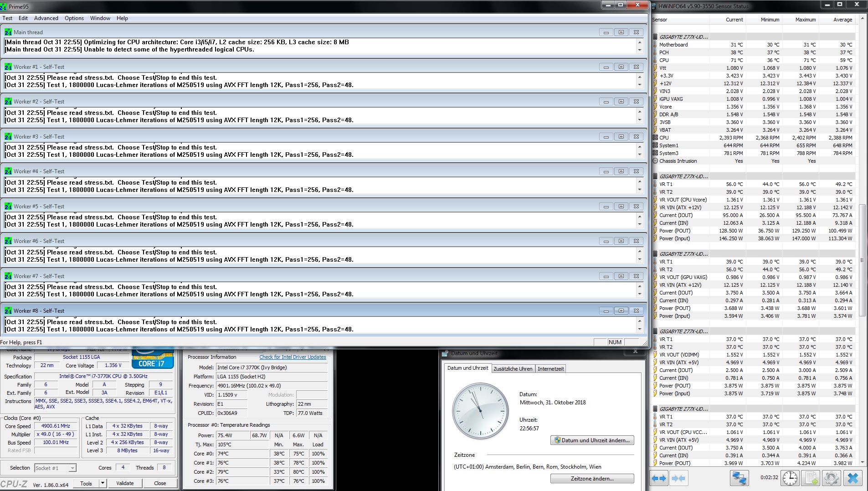Click the log-to-file sheet icon in HWiNFO

[811, 478]
